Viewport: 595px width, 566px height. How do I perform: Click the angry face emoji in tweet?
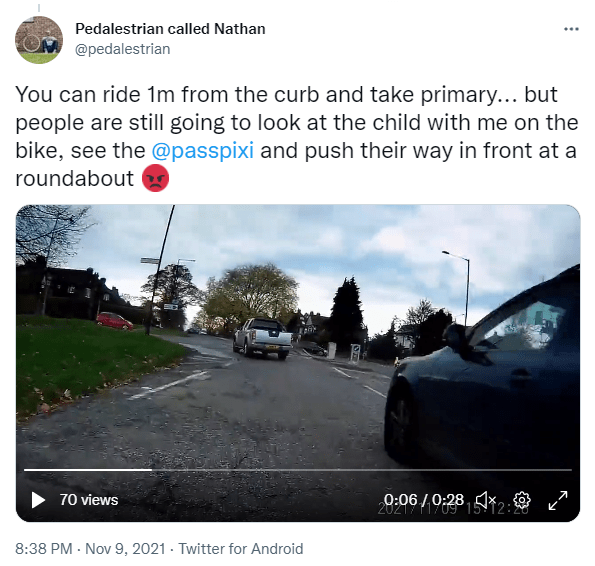pos(155,178)
